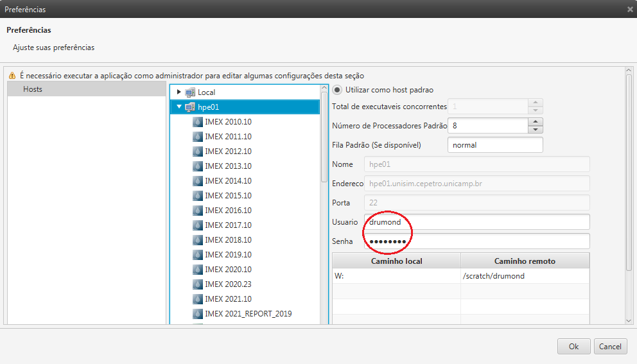Select the Hosts preferences section

87,89
